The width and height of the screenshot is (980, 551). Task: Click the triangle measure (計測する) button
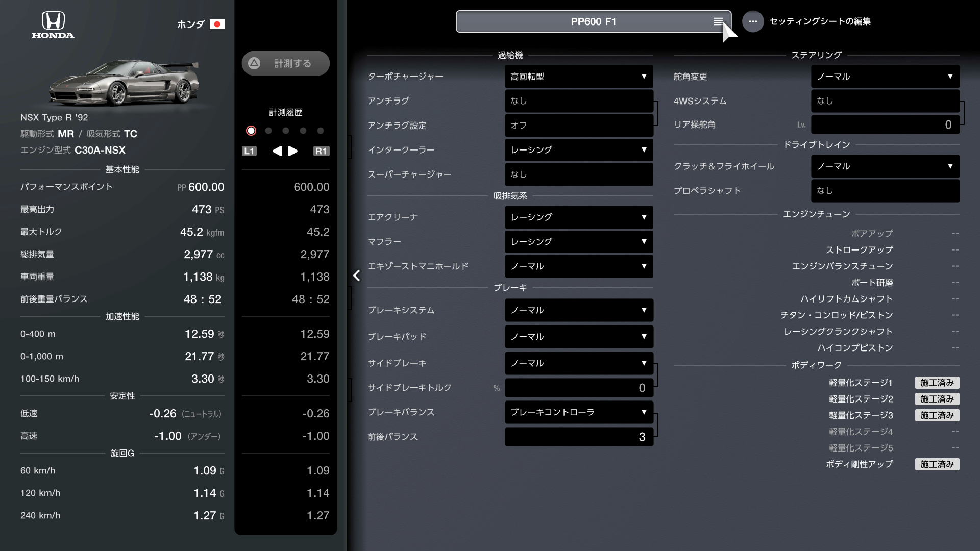[x=285, y=63]
